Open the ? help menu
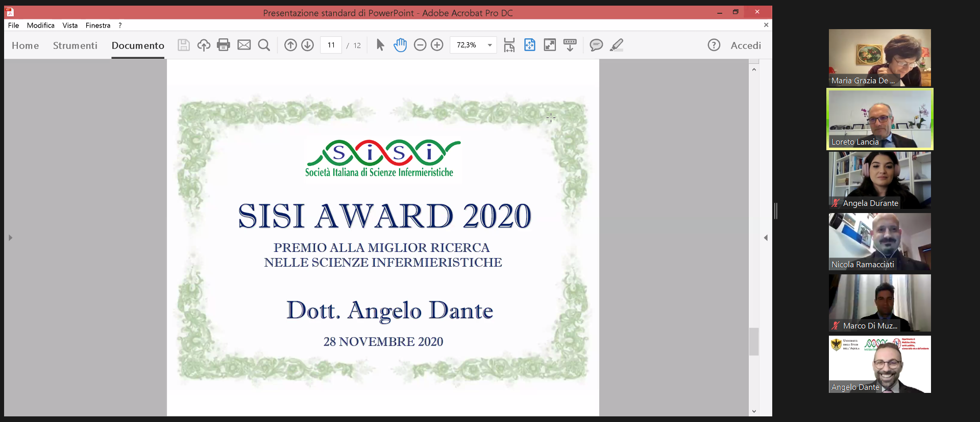This screenshot has height=422, width=980. (120, 25)
